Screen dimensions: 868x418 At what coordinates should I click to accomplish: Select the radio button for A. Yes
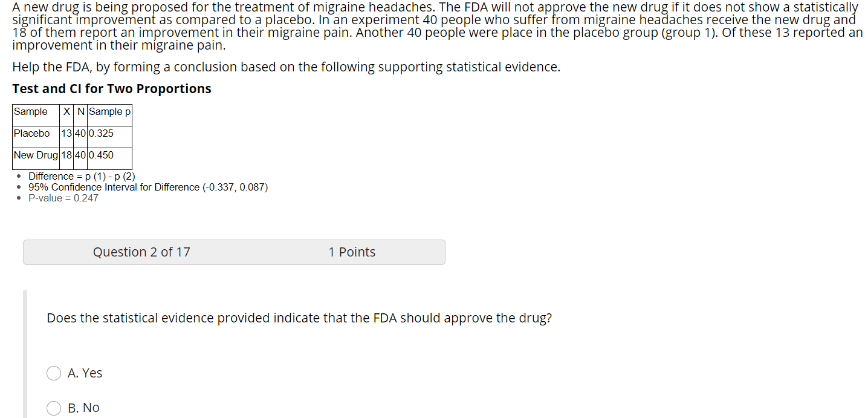[54, 374]
